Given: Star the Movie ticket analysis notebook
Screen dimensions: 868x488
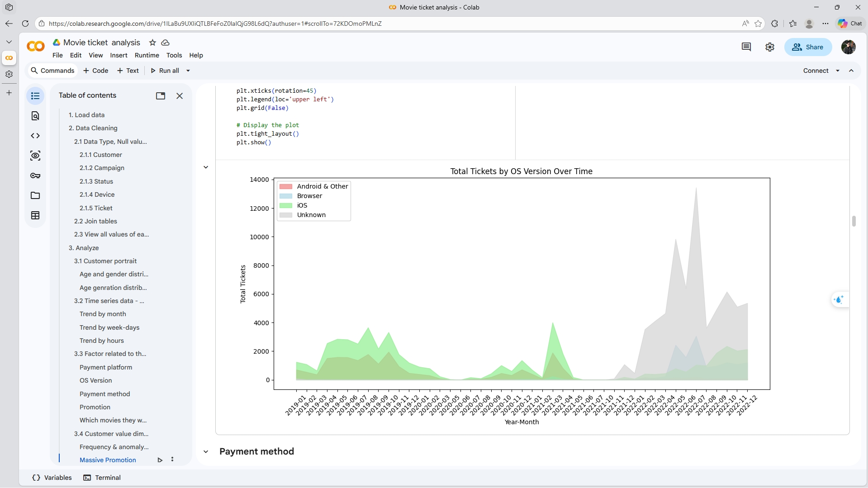Looking at the screenshot, I should [x=152, y=43].
